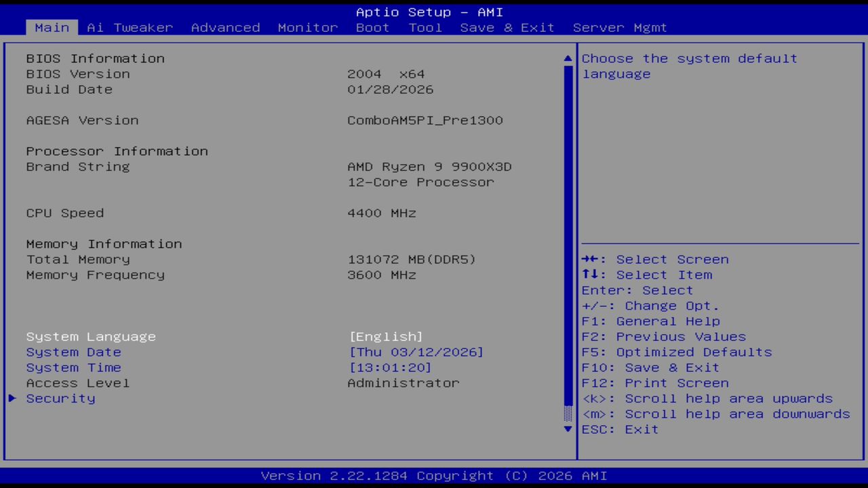Click the 3600 MHz value
Viewport: 868px width, 488px height.
pyautogui.click(x=382, y=275)
